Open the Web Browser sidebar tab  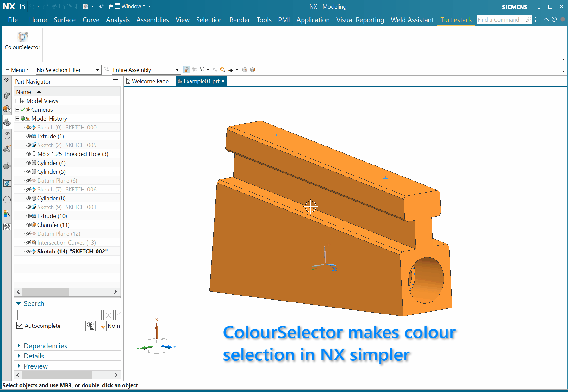[x=7, y=183]
